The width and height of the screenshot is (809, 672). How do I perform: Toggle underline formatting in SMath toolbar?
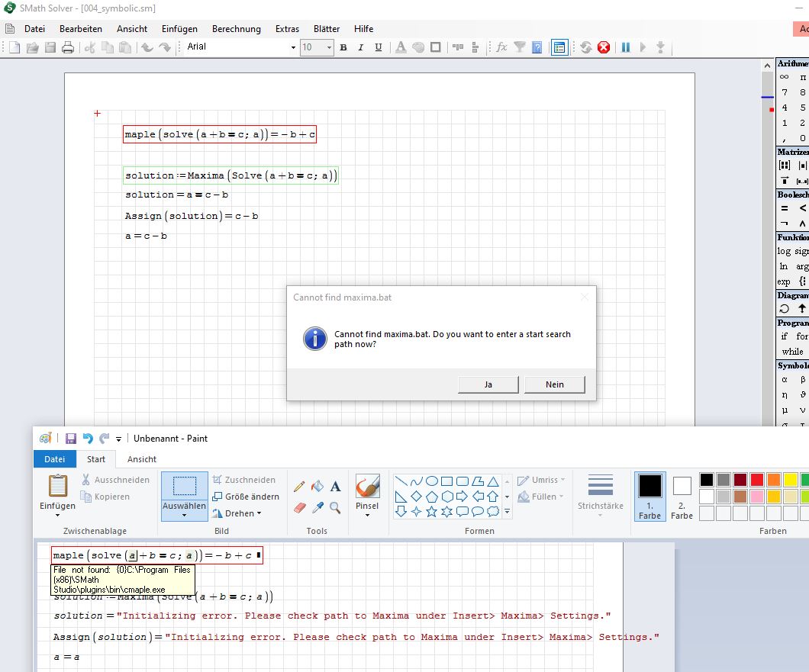pyautogui.click(x=377, y=47)
